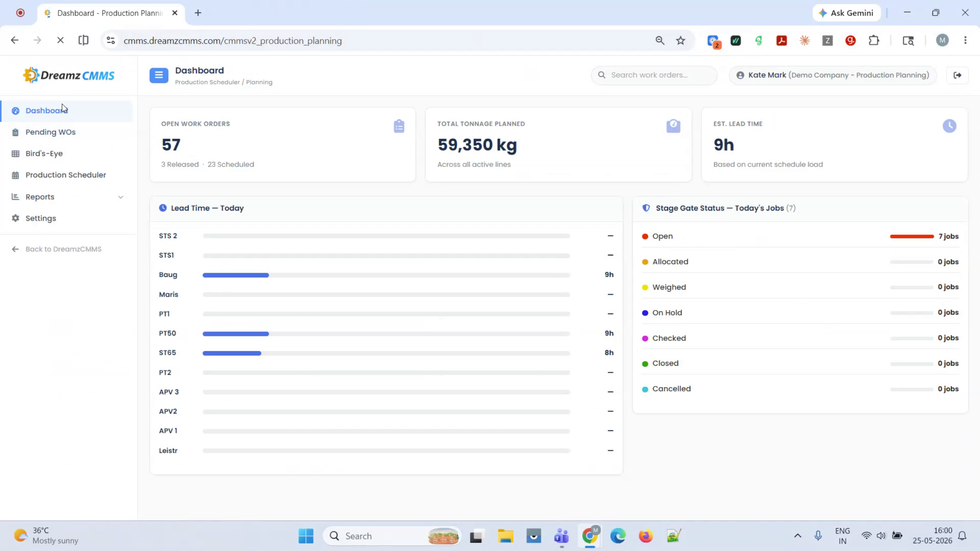Screen dimensions: 980x551
Task: Go to Production Scheduler page
Action: tap(66, 175)
